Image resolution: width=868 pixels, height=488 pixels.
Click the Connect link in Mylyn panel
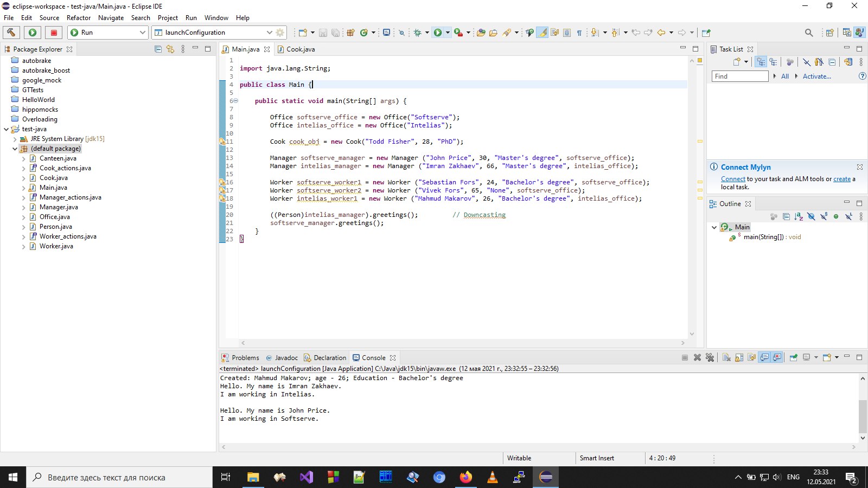click(x=733, y=179)
